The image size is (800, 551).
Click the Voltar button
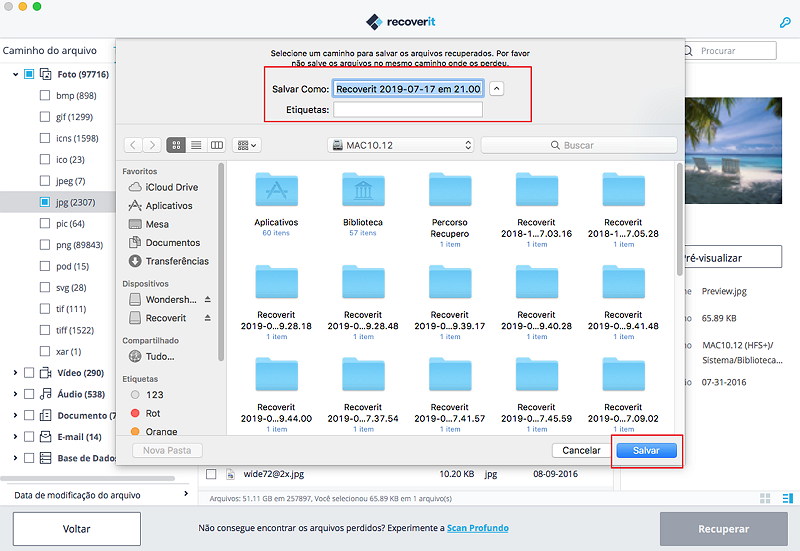pos(77,529)
